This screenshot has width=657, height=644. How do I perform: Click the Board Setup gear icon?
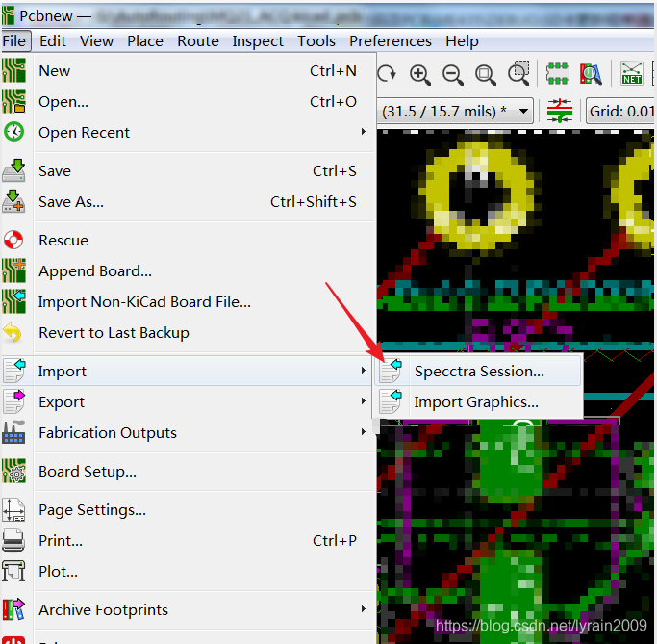[13, 471]
